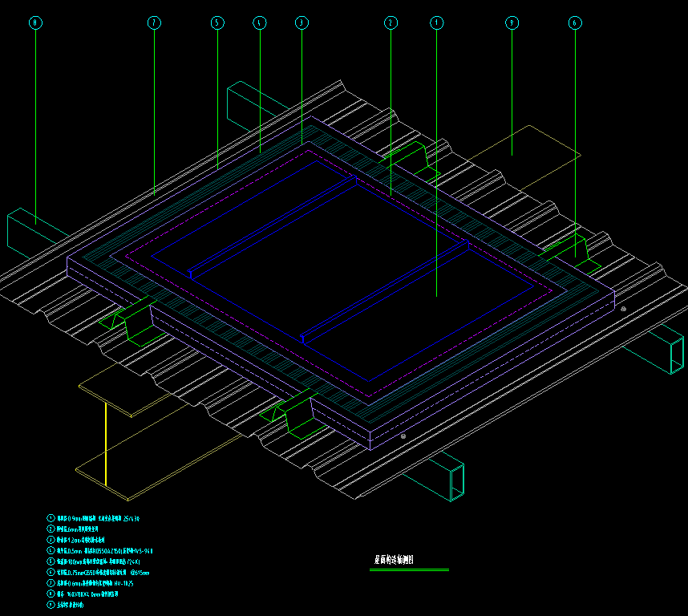Click callout bubble number 3 at top

[x=302, y=22]
